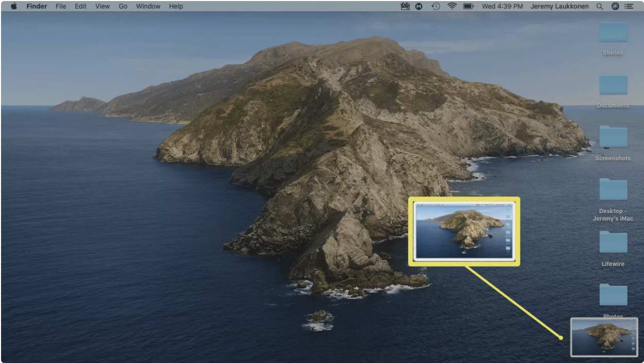
Task: Open the Finder File menu
Action: pyautogui.click(x=60, y=6)
